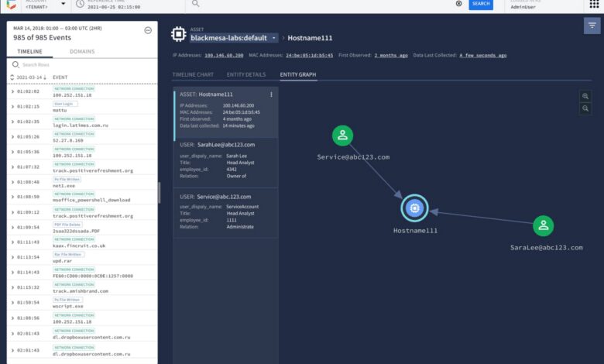Screen dimensions: 604x364
Task: Click the app logo in top-left corner
Action: [11, 5]
